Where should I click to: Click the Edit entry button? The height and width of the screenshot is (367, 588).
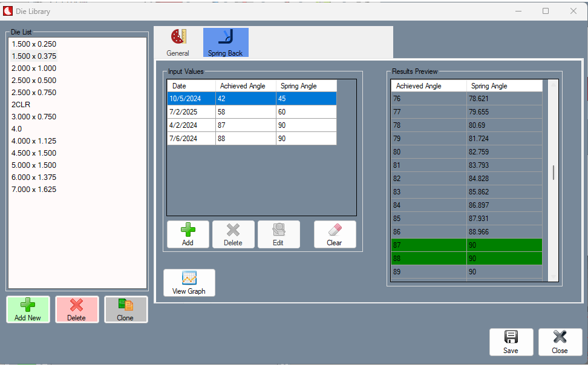coord(279,234)
